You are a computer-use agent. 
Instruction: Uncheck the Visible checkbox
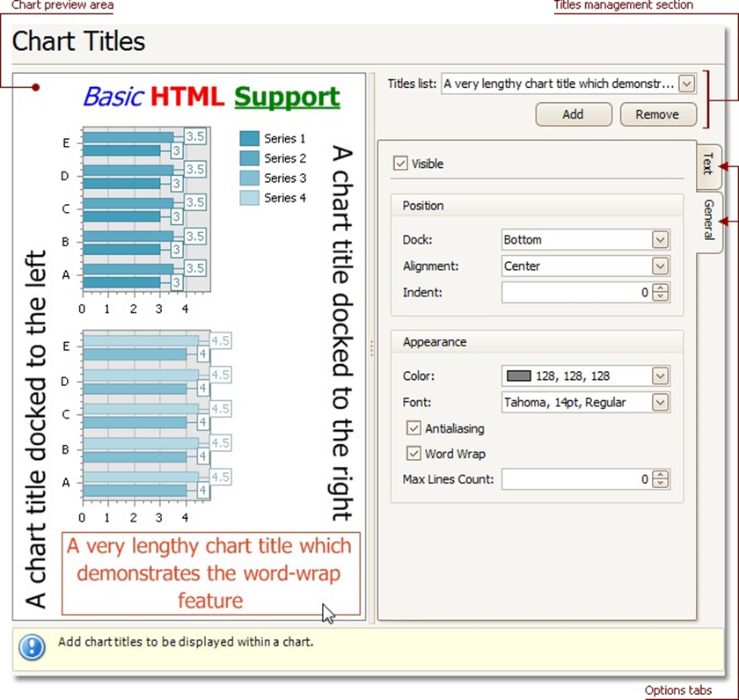click(401, 164)
